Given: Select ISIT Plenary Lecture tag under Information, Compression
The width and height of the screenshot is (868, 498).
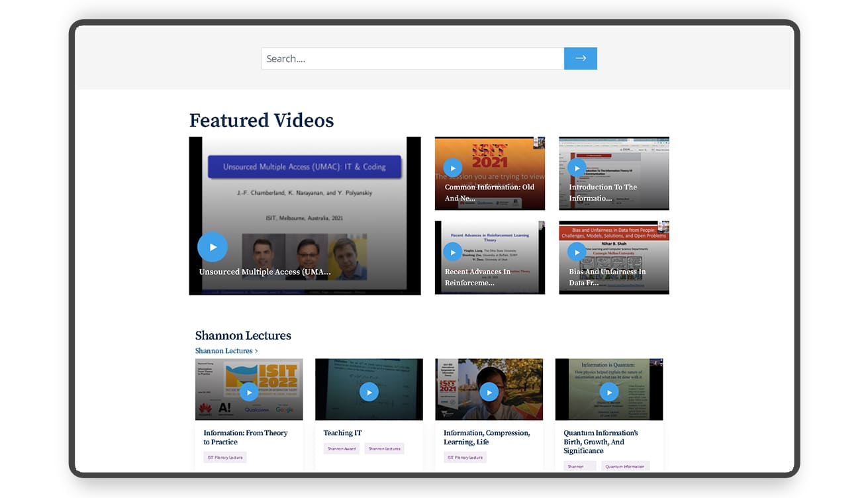Looking at the screenshot, I should coord(465,458).
